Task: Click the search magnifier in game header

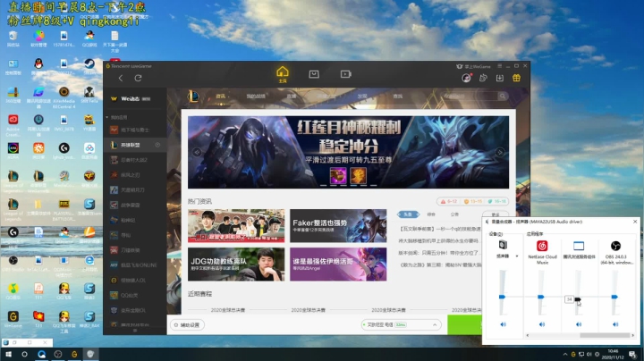Action: click(x=503, y=96)
